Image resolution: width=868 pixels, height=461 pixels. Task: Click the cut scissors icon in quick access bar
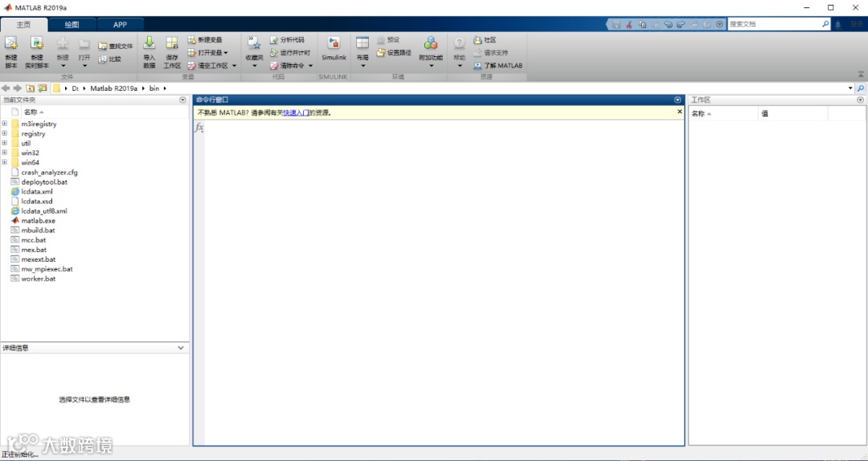click(x=629, y=24)
